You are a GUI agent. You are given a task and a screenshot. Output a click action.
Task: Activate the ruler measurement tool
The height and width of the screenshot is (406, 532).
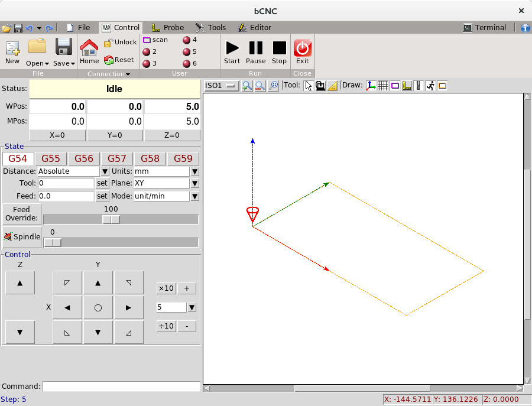coord(332,86)
